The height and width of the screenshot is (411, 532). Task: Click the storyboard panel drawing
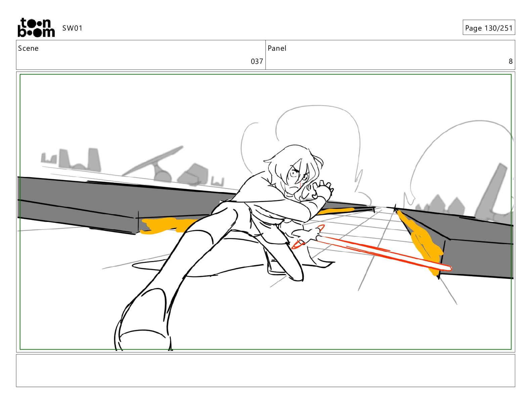tap(265, 212)
